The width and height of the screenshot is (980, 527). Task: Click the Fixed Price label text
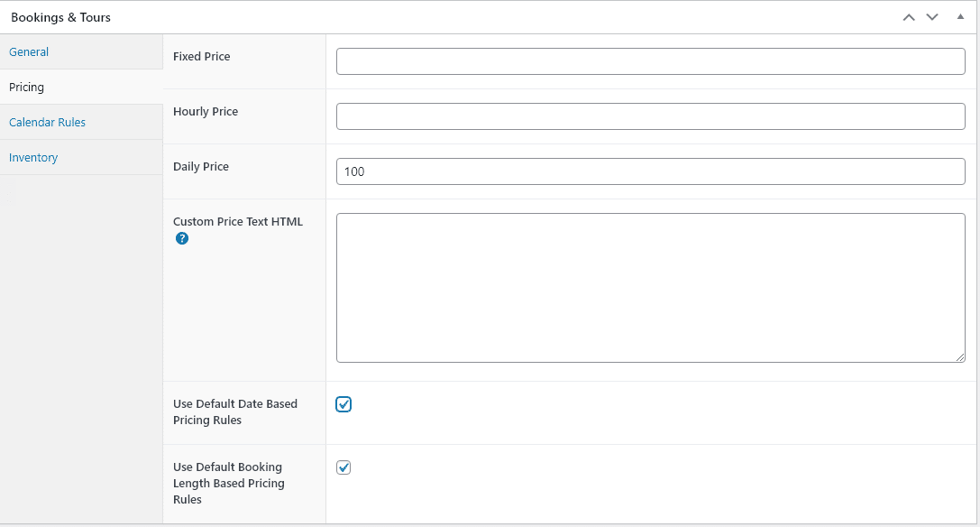201,56
